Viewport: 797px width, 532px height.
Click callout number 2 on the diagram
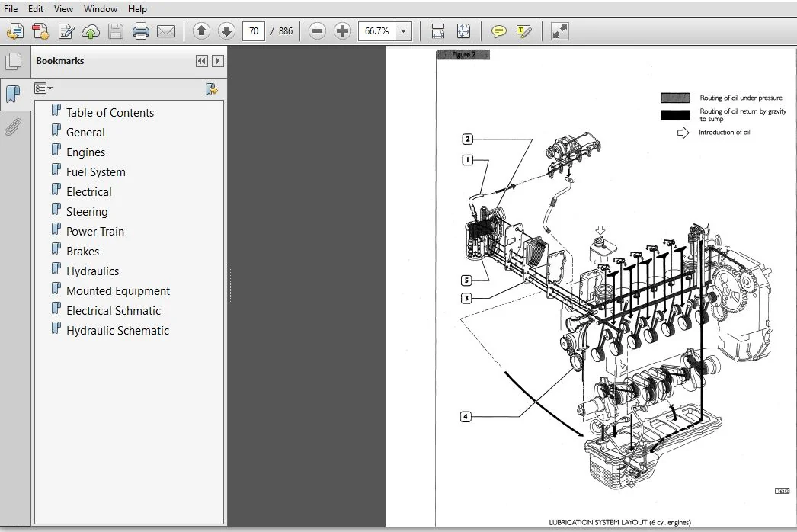468,139
